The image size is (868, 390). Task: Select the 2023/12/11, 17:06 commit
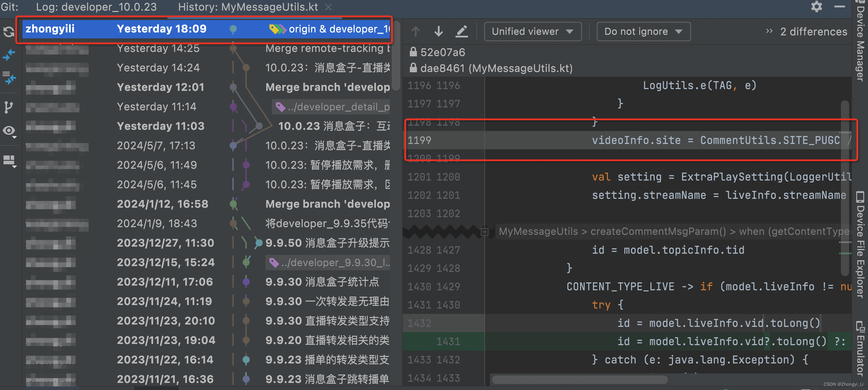pyautogui.click(x=206, y=282)
